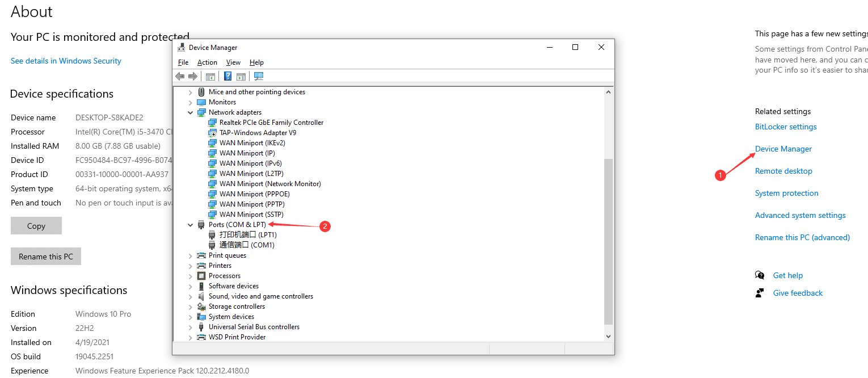Click the scroll down arrow in device list
Viewport: 868px width, 378px height.
point(609,337)
